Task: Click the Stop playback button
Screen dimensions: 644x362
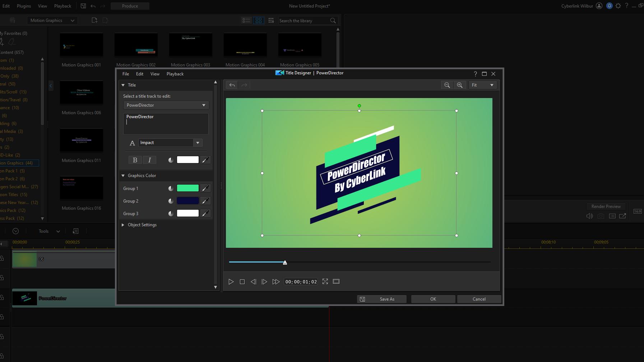Action: click(x=242, y=282)
